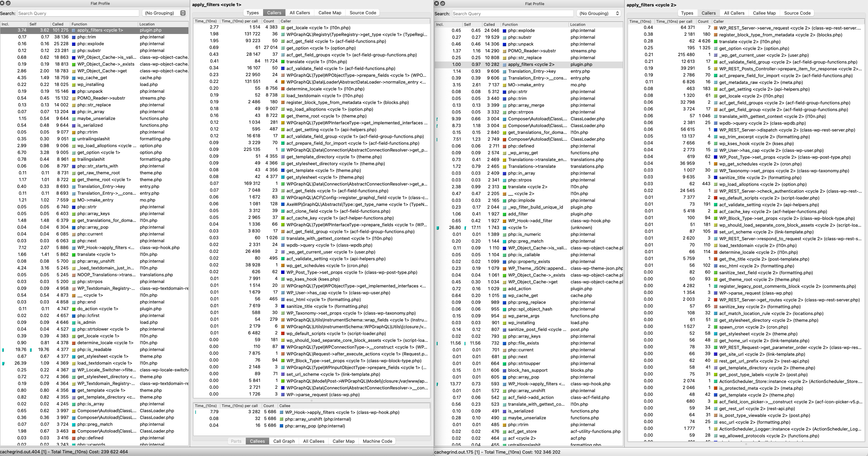Open No Grouping dropdown in cachegrind.out.404 window
This screenshot has width=868, height=456.
(165, 13)
